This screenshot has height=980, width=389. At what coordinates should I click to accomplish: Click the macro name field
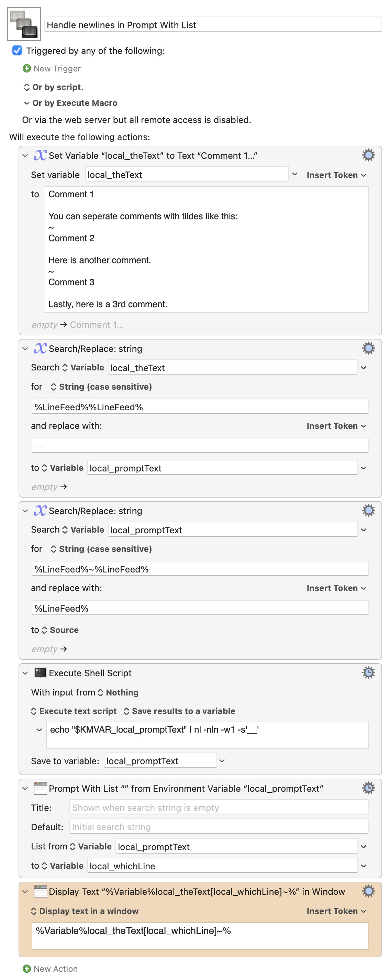coord(212,25)
